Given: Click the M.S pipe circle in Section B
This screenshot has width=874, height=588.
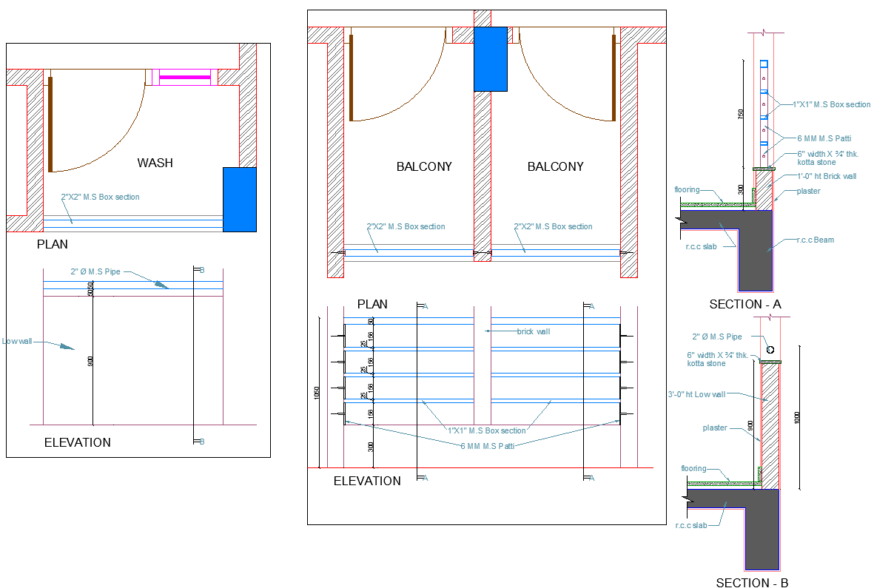Looking at the screenshot, I should [x=770, y=349].
